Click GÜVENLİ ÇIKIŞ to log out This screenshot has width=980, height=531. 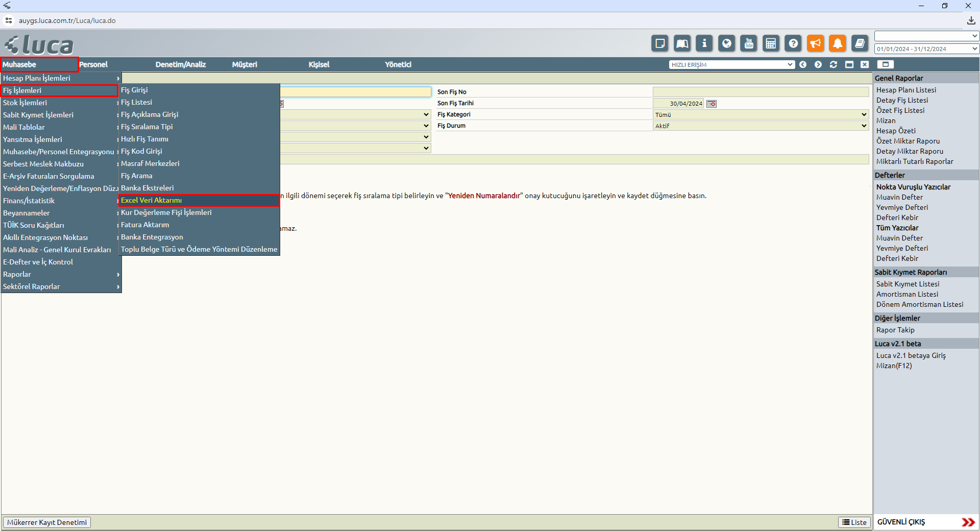click(901, 522)
